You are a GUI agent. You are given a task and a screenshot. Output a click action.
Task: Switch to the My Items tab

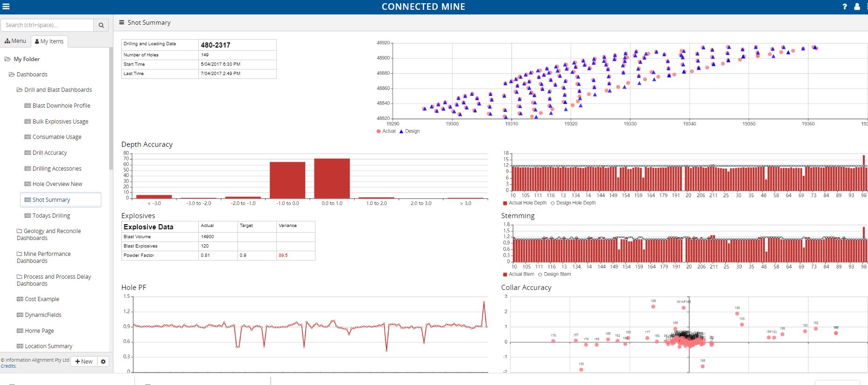click(x=49, y=41)
